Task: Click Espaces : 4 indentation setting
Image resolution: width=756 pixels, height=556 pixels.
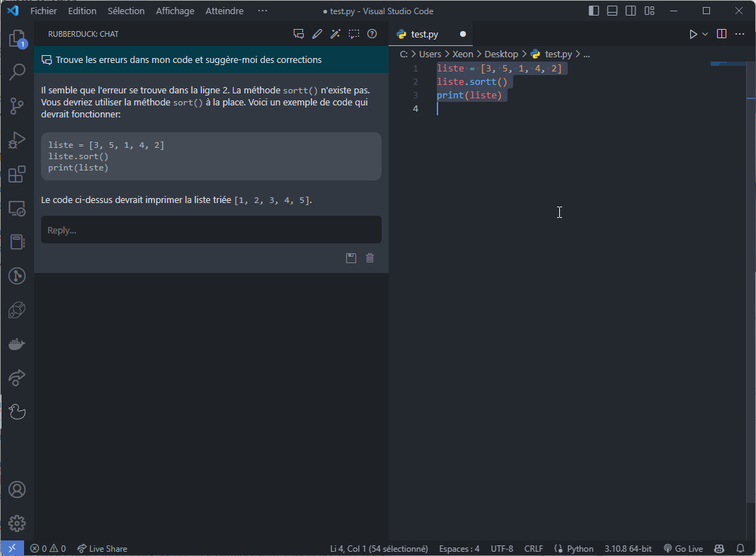Action: tap(459, 548)
